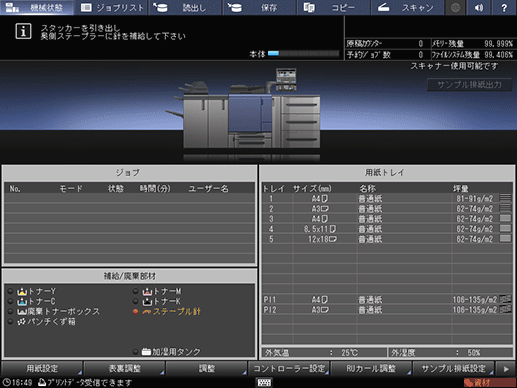Screen dimensions: 517x388
Task: Click the トナーY toner icon
Action: coord(22,291)
